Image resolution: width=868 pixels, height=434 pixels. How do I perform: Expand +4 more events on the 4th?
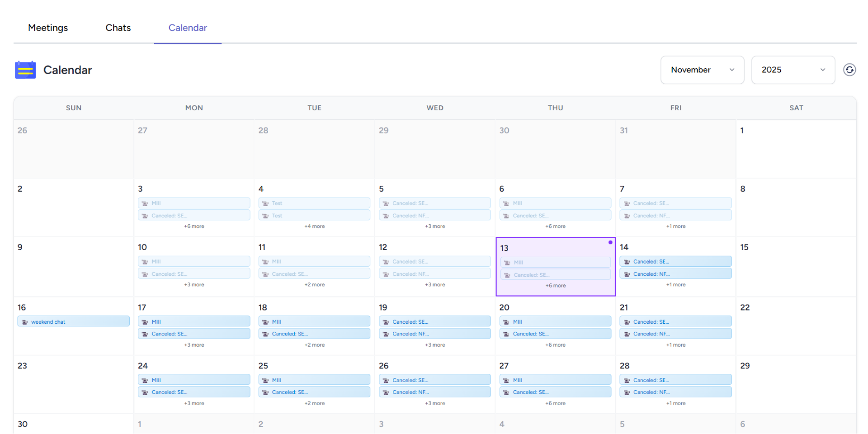point(314,226)
